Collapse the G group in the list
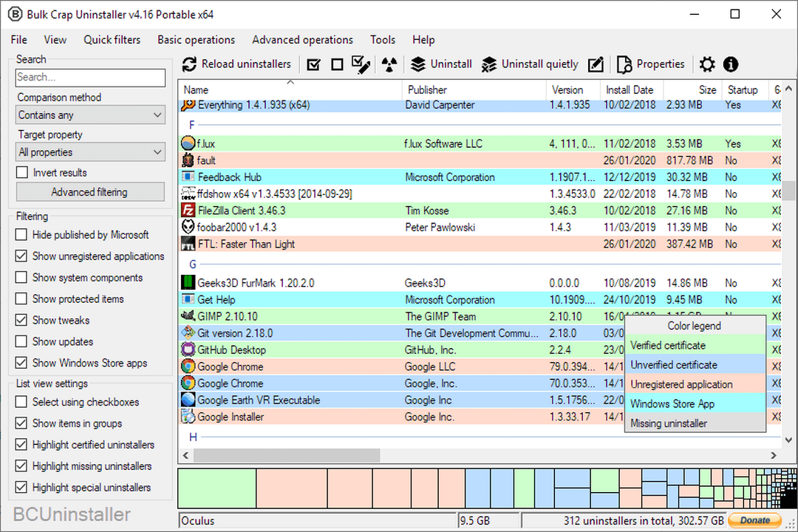This screenshot has width=798, height=532. [x=191, y=264]
